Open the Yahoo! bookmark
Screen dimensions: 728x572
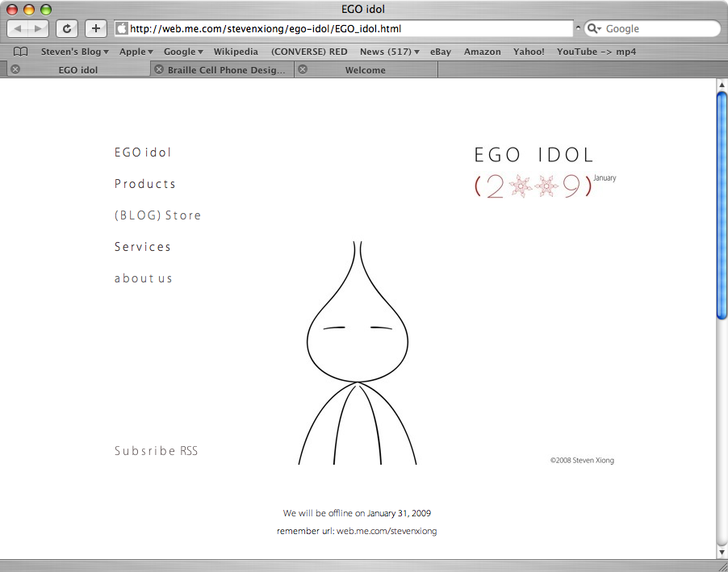tap(529, 52)
